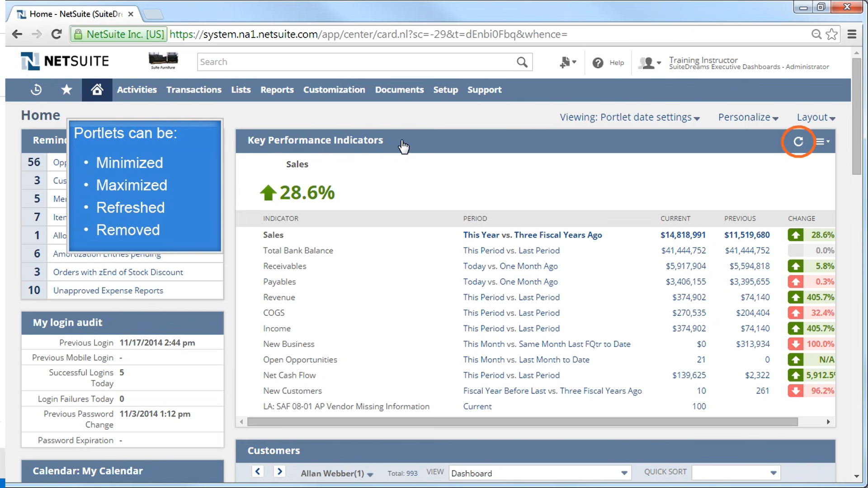The height and width of the screenshot is (488, 868).
Task: Open LA: SAF 08-01 AP Vendor Missing Information
Action: coord(346,407)
